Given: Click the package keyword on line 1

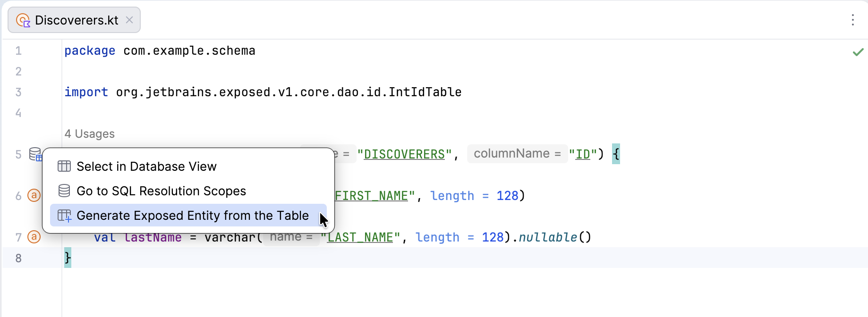Looking at the screenshot, I should coord(90,51).
